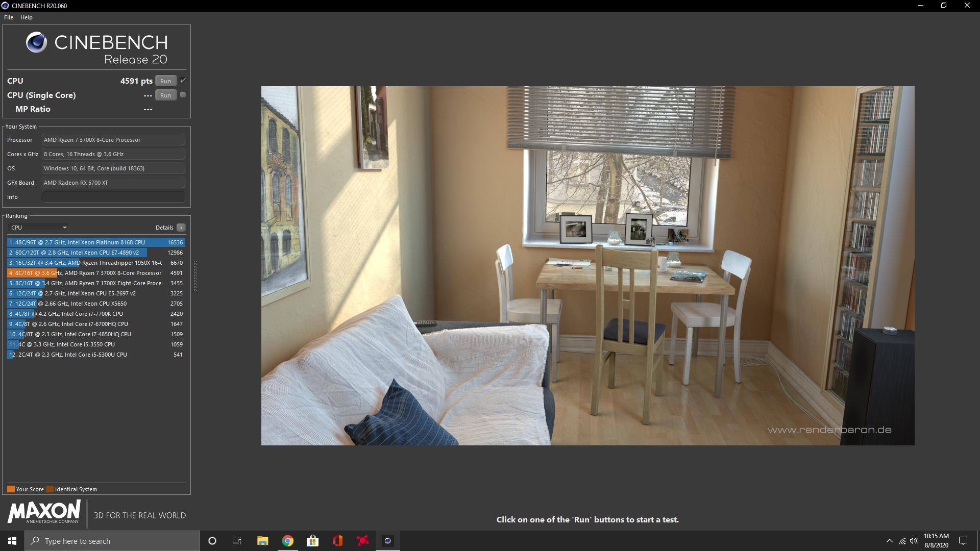Click the Your Score orange swatch

coord(11,489)
